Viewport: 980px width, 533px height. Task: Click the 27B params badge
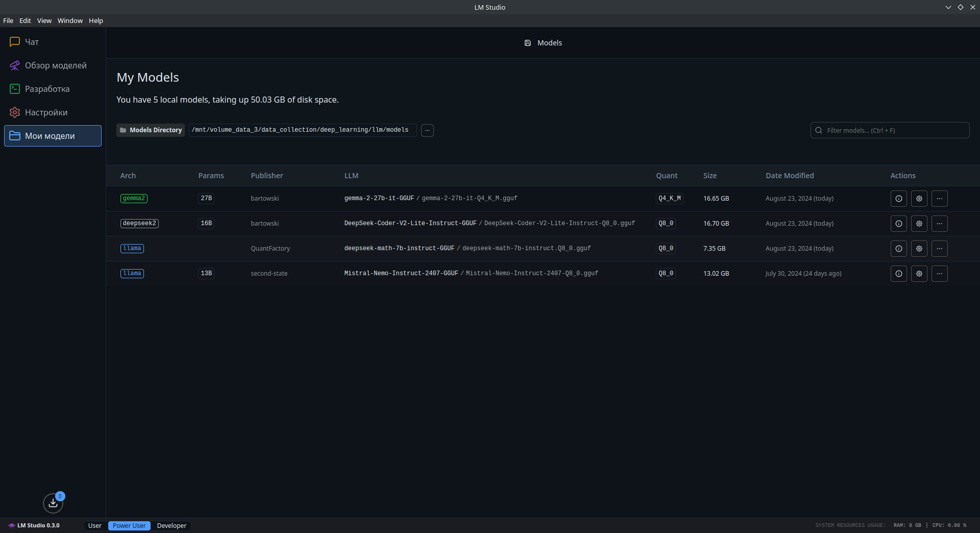click(x=206, y=199)
